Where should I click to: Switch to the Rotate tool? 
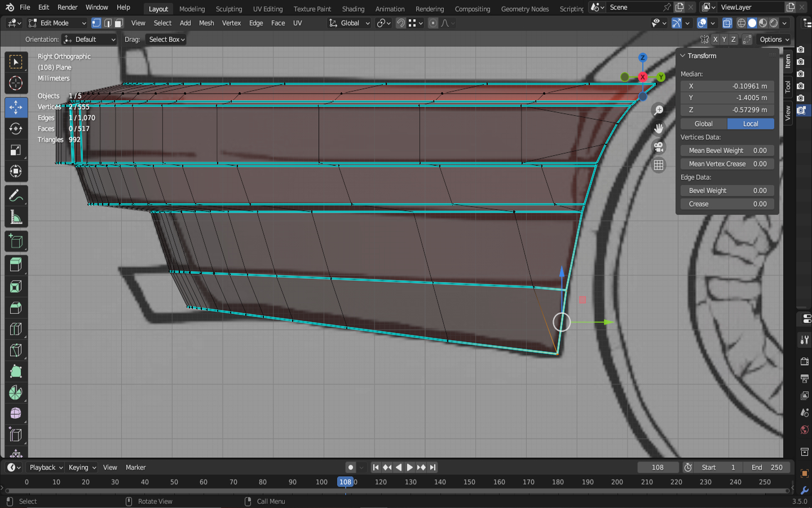(x=16, y=129)
